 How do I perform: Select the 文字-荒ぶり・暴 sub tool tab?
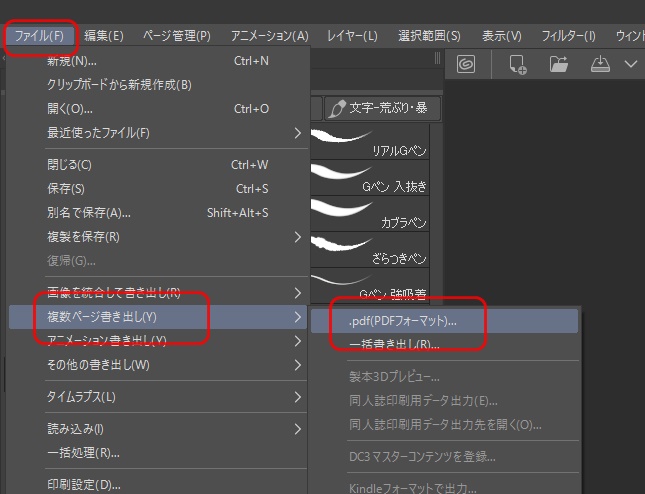tap(383, 109)
